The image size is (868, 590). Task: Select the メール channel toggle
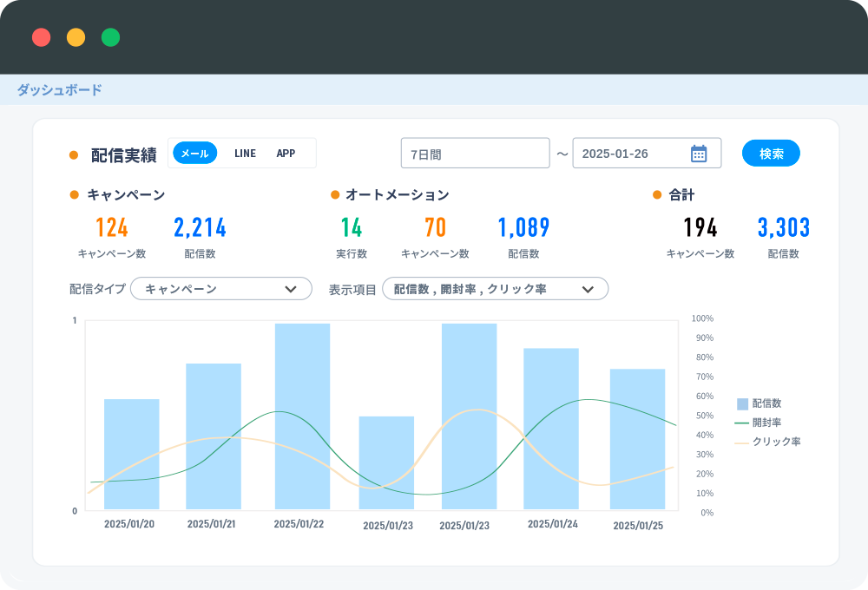194,153
